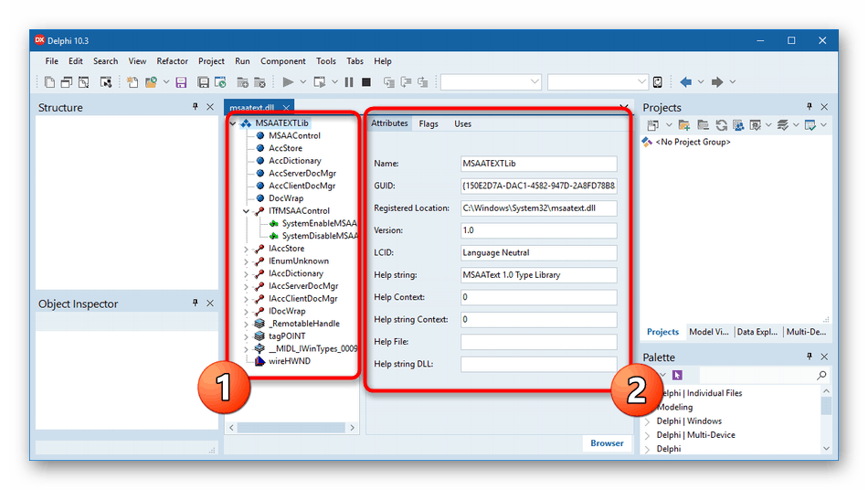Expand the IAccDictionary interface node

tap(247, 273)
